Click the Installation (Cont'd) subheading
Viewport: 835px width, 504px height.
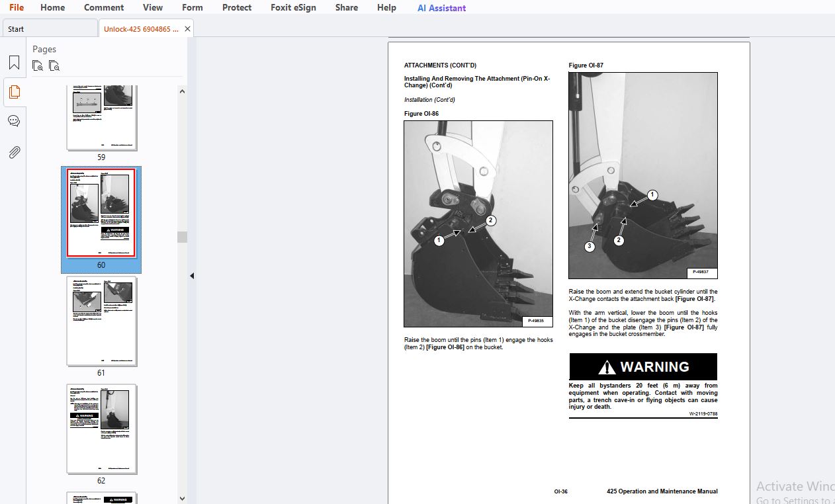429,100
